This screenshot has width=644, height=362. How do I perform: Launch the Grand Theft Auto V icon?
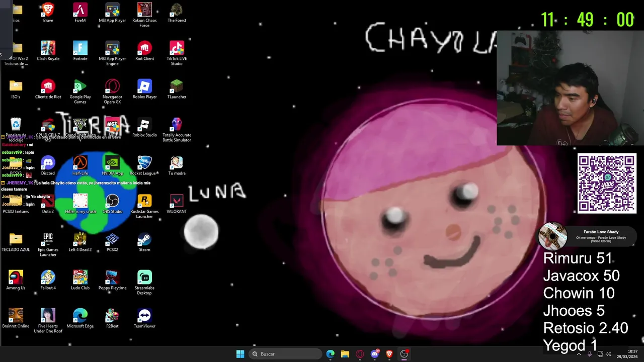point(80,130)
